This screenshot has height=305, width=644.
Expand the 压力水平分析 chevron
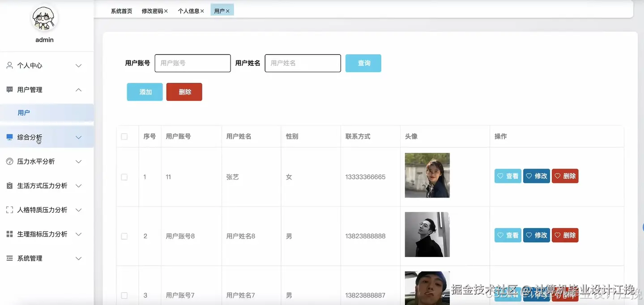79,161
